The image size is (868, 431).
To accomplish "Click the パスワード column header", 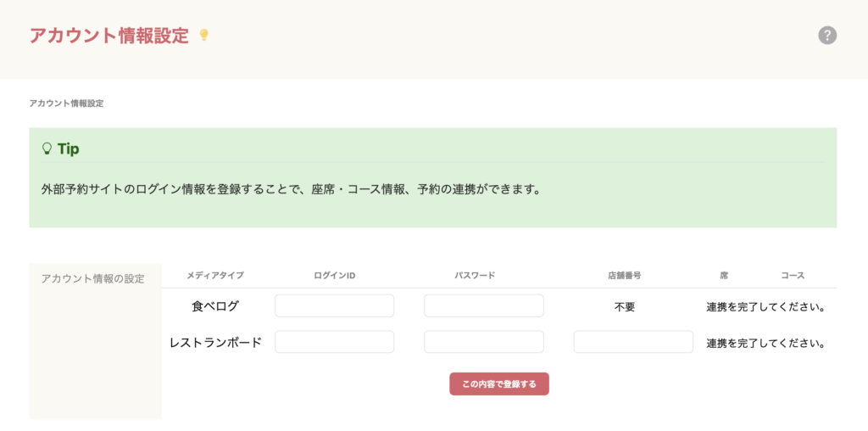I will [x=475, y=276].
